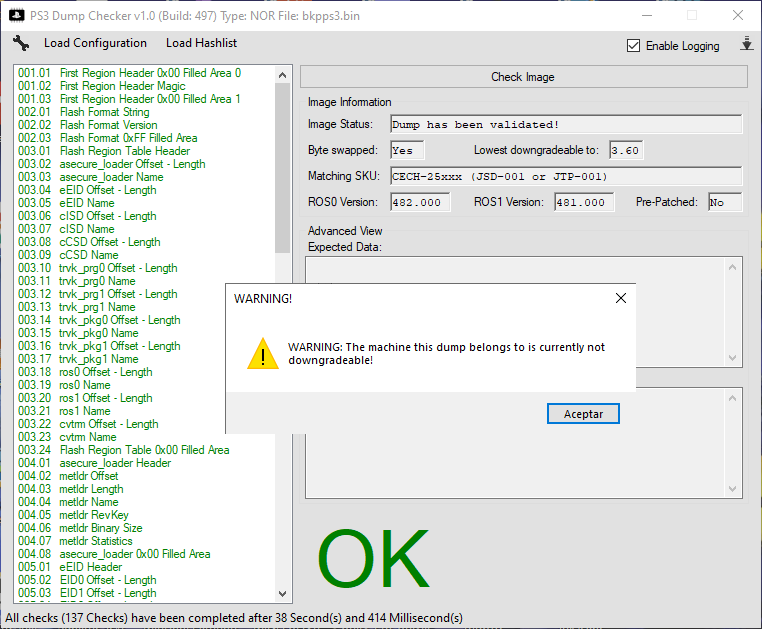Select '003.03 asecure_loader Name' row

90,177
